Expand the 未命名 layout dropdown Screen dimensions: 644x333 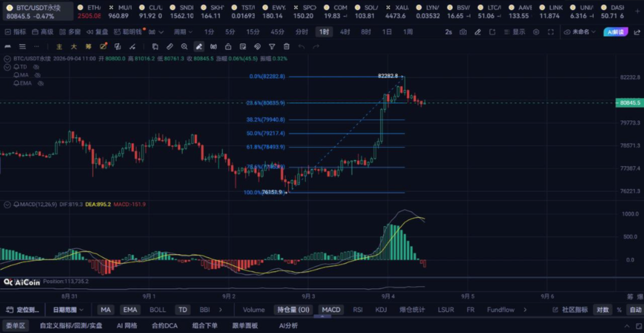click(579, 32)
